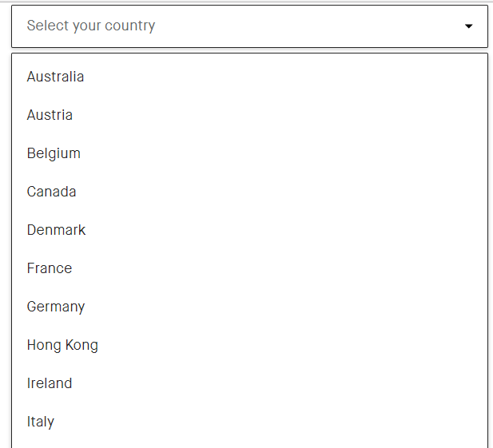
Task: Choose the country listed between Canada and France
Action: pos(56,230)
